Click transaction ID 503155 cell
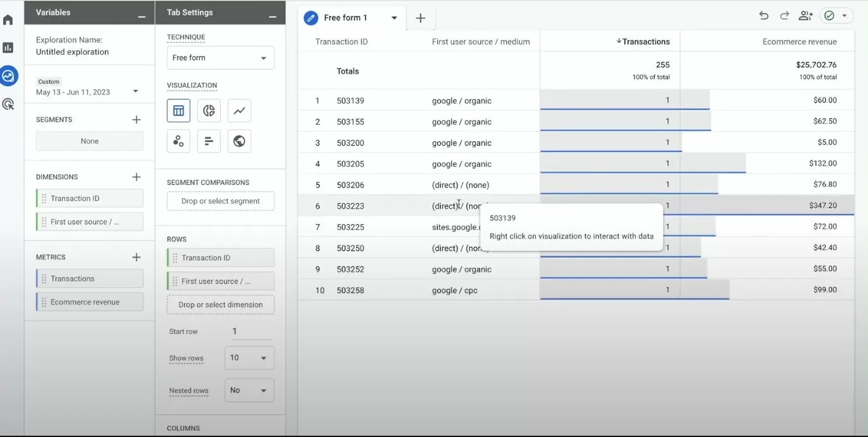 coord(350,122)
